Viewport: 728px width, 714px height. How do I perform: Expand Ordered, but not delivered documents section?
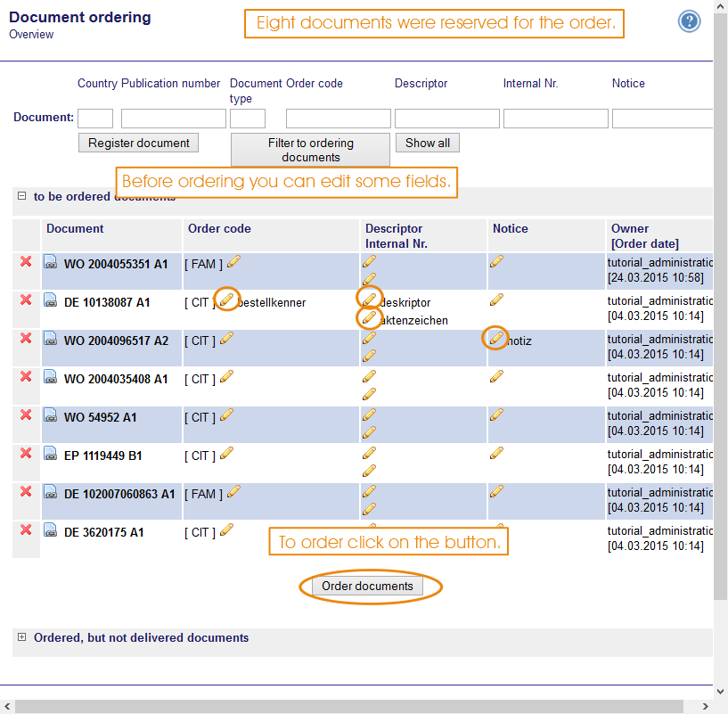pyautogui.click(x=21, y=636)
